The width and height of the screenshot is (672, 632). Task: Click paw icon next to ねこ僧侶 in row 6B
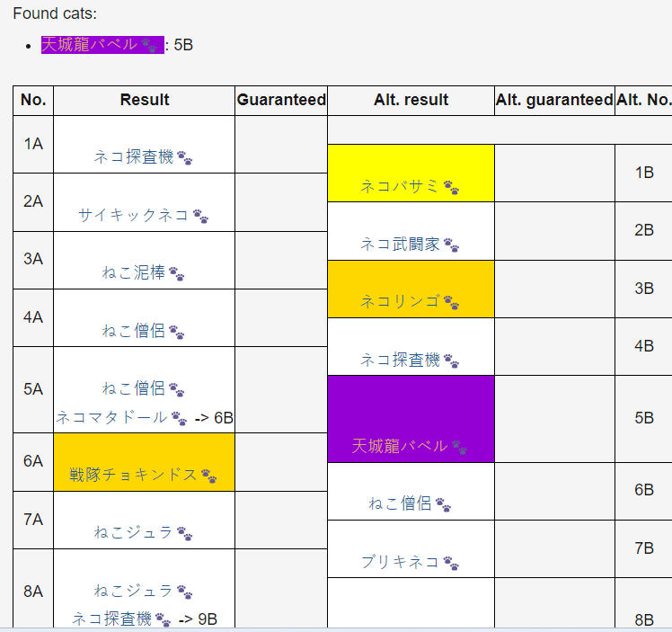pos(443,504)
